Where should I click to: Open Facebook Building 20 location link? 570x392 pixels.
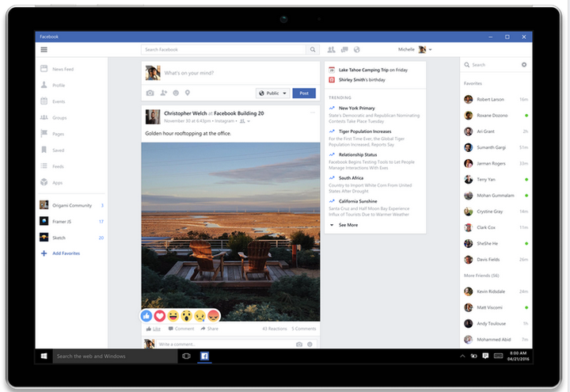[239, 113]
